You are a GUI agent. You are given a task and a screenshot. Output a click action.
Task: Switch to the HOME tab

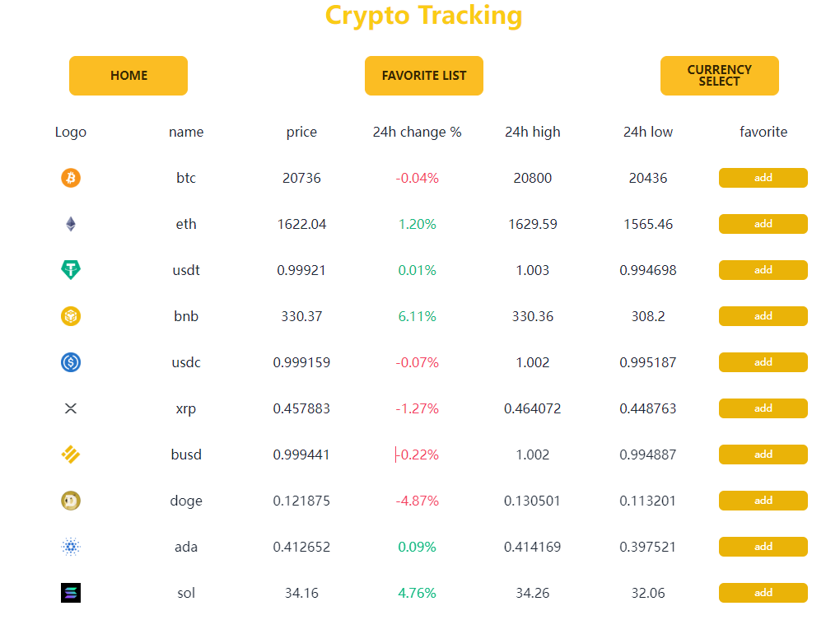click(x=128, y=75)
